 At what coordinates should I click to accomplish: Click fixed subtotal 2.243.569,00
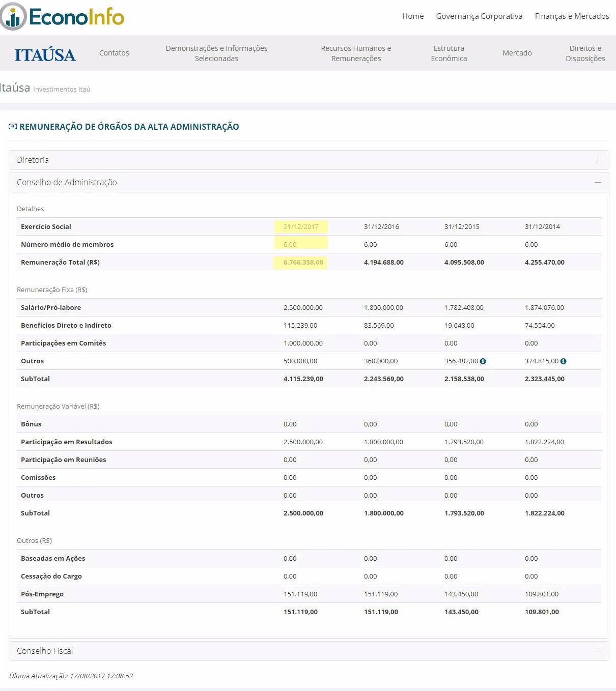click(384, 379)
